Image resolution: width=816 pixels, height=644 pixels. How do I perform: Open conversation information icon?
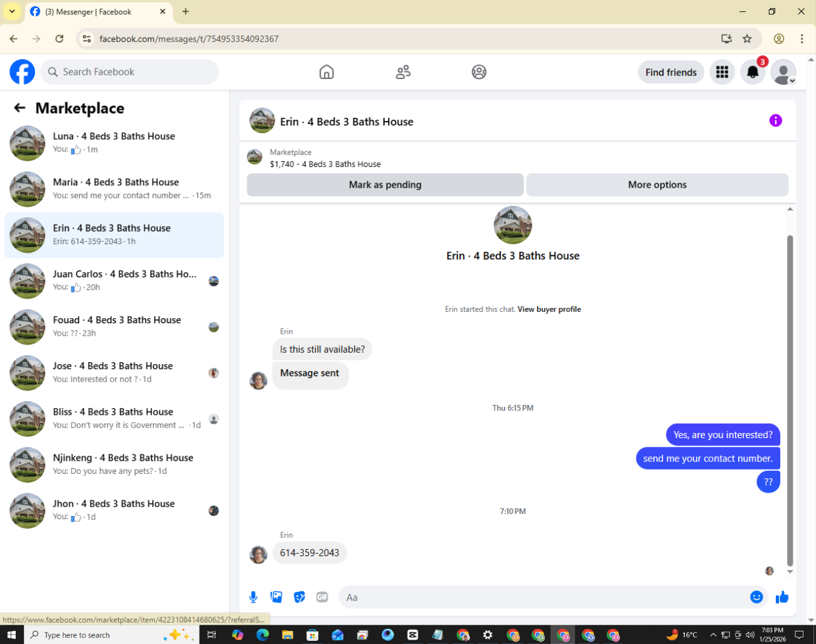[x=776, y=121]
